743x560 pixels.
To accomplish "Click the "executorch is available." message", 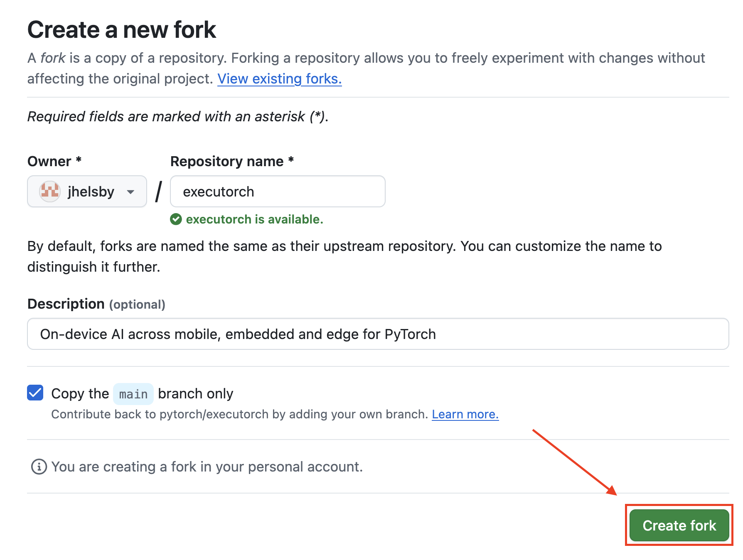I will click(254, 219).
